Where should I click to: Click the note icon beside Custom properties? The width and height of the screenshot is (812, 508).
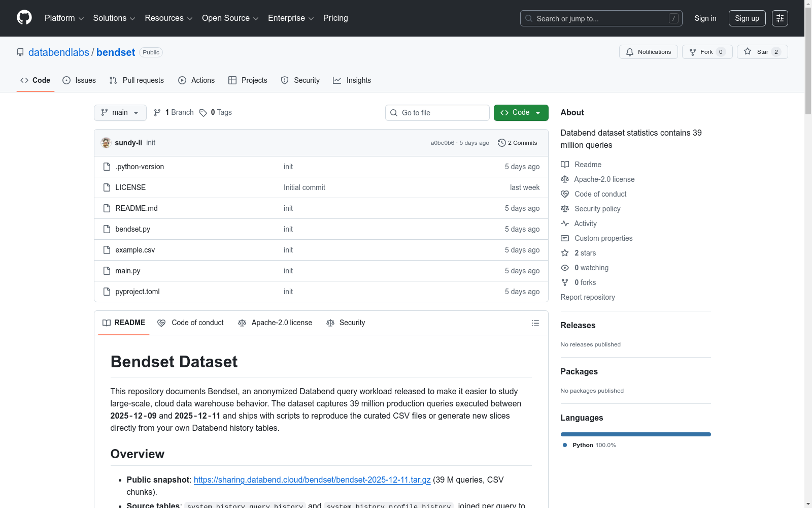point(565,238)
